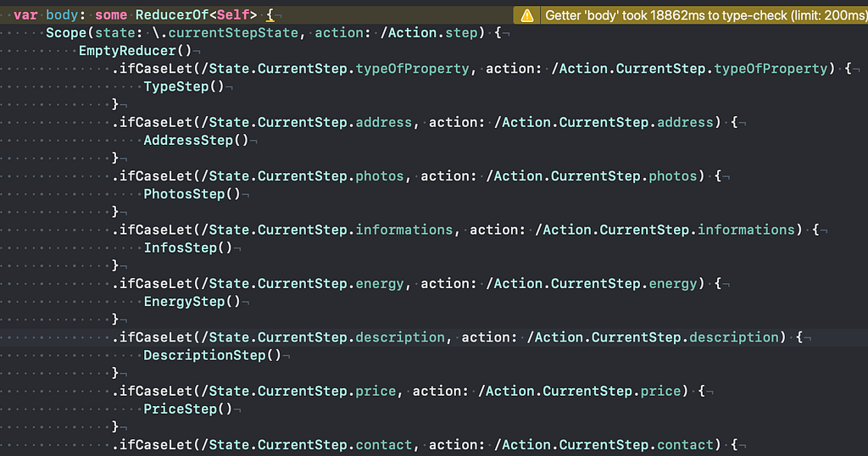This screenshot has width=868, height=456.
Task: Click the underlined opening brace after Self
Action: pyautogui.click(x=270, y=15)
